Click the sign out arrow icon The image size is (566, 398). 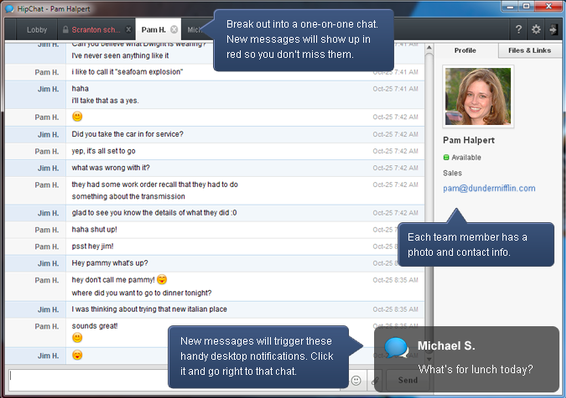pos(553,30)
